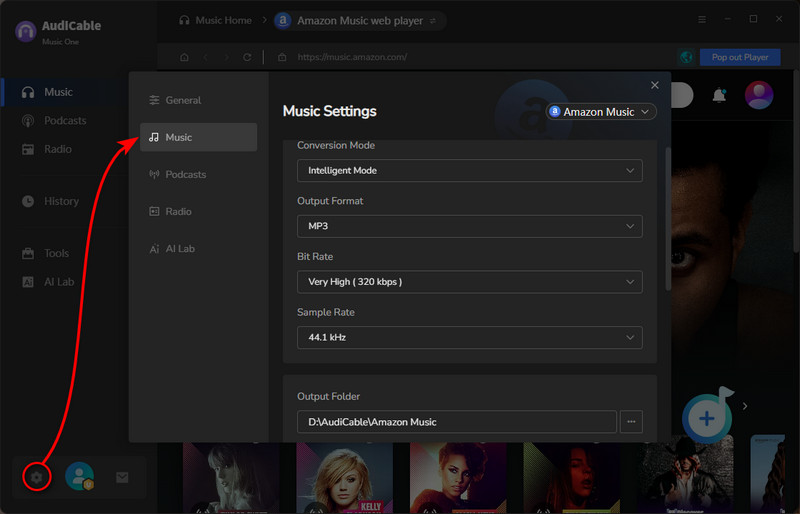
Task: Close the Music Settings dialog
Action: [655, 85]
